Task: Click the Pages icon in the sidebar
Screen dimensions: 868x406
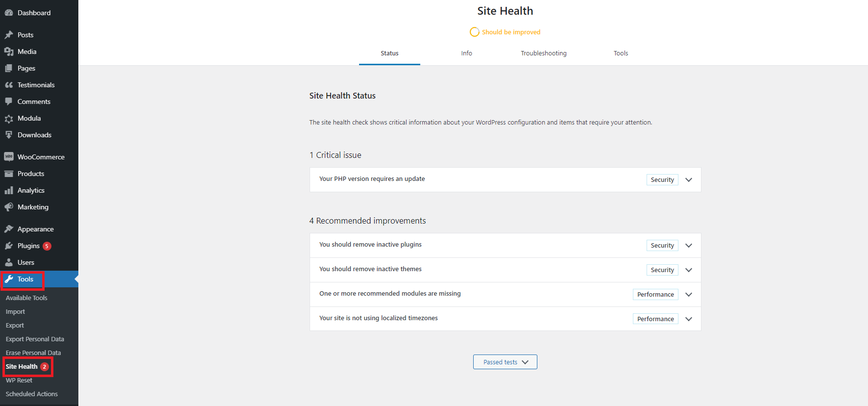Action: [x=9, y=68]
